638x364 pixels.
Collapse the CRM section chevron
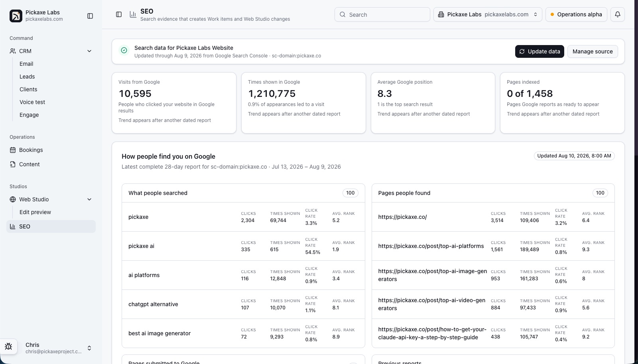(x=89, y=51)
